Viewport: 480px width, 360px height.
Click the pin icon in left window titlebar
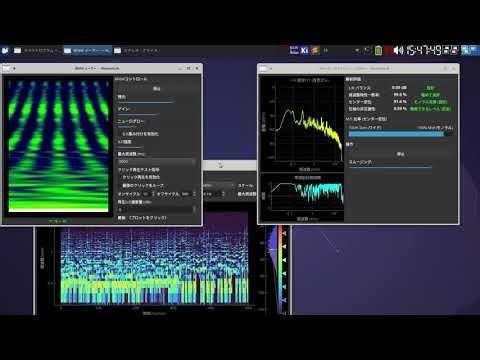coord(15,68)
